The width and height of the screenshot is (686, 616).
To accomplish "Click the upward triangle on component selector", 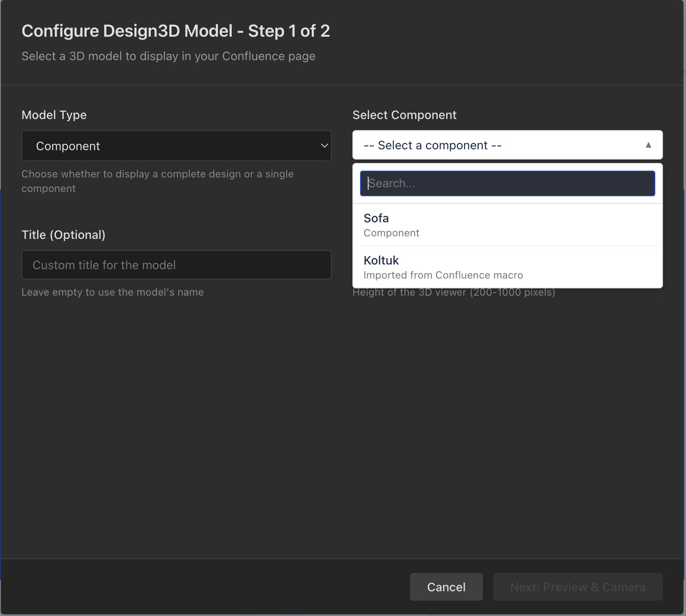I will (648, 145).
